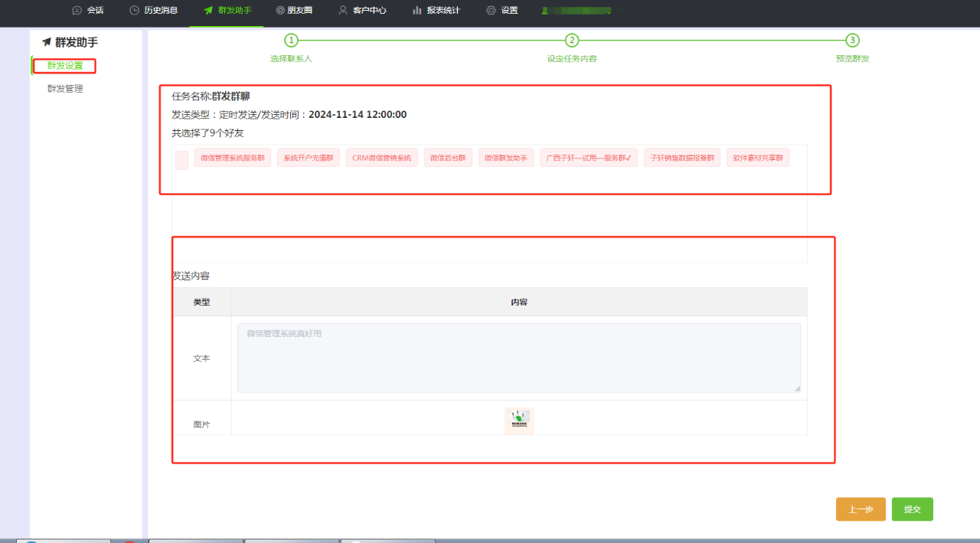Screen dimensions: 980x543
Task: Submit the task with 提交 button
Action: [x=913, y=509]
